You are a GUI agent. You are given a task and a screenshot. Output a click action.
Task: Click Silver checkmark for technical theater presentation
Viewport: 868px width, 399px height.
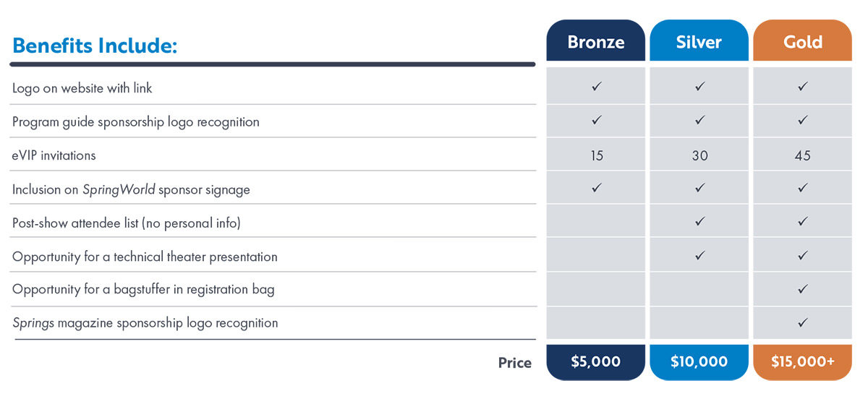(699, 255)
